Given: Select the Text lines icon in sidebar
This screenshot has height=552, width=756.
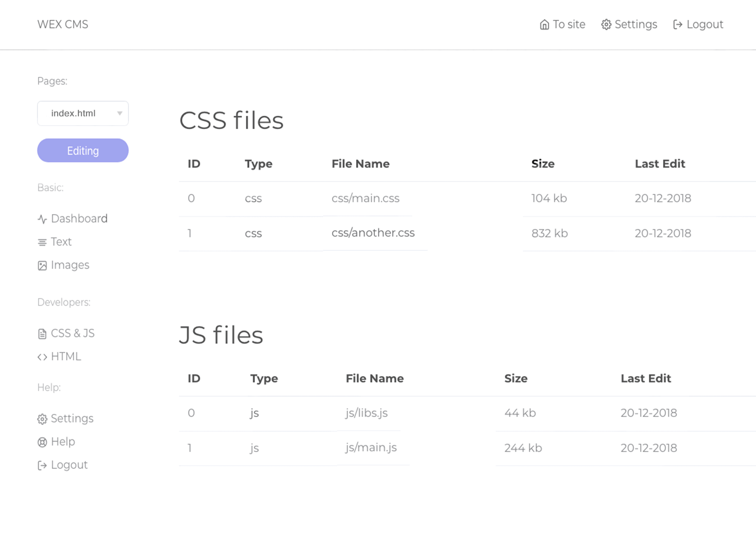Looking at the screenshot, I should coord(42,242).
